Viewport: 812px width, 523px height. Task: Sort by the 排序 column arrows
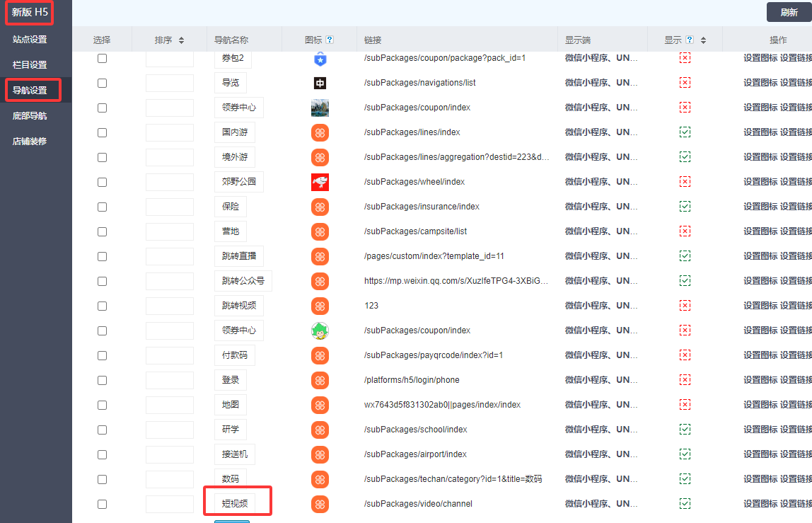click(181, 40)
